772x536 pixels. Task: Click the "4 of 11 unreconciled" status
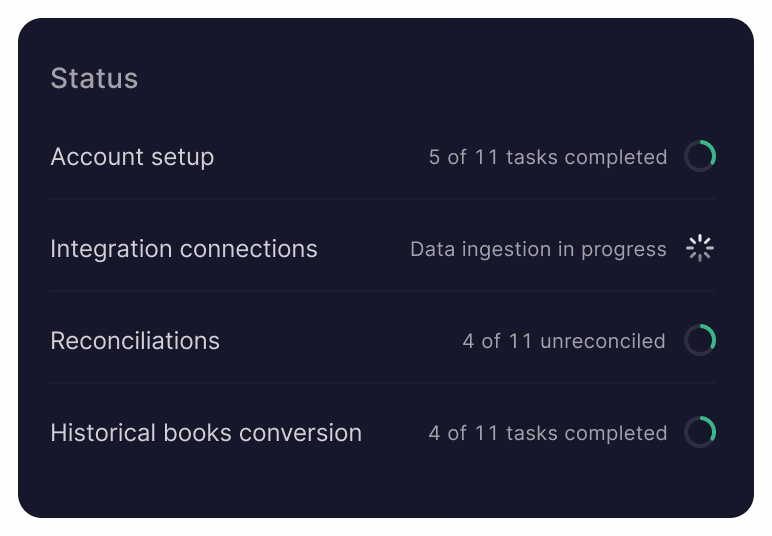coord(564,341)
